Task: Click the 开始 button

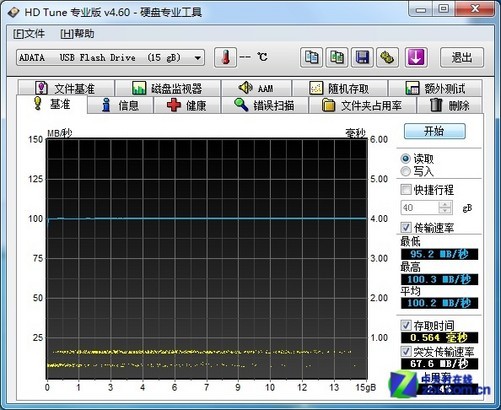Action: [x=435, y=131]
